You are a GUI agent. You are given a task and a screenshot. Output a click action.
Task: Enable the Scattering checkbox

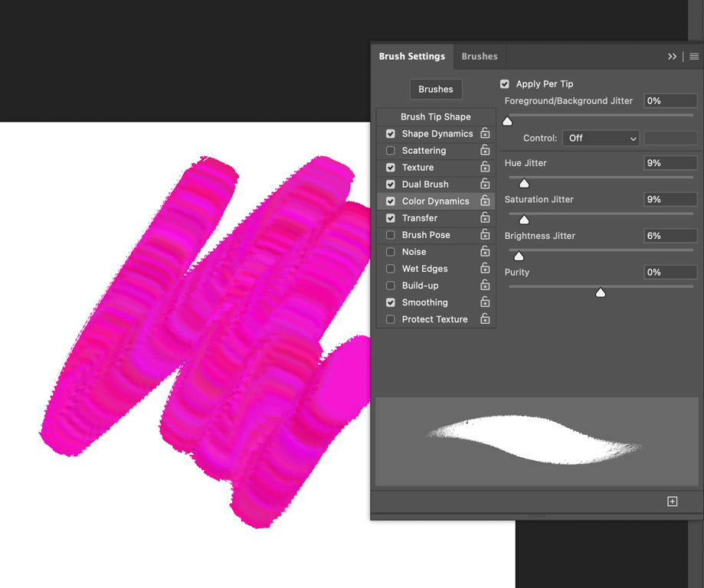click(391, 150)
